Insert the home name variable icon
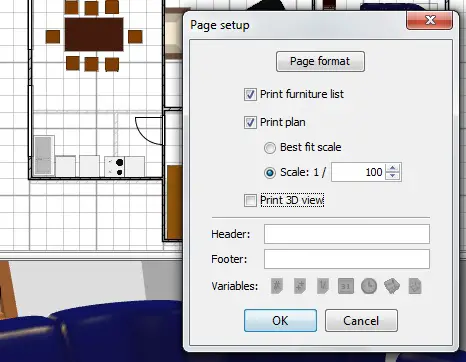 [415, 286]
